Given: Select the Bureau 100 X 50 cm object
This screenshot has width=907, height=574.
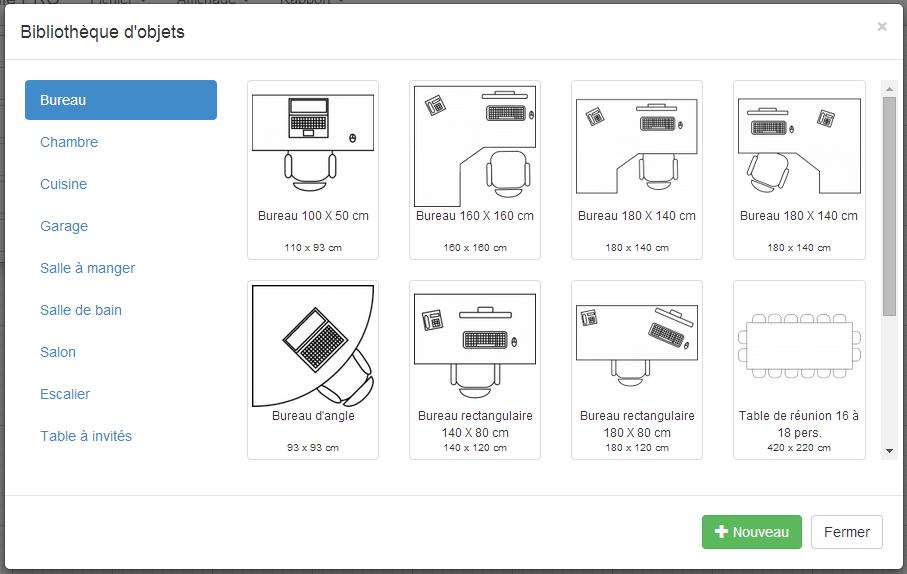Looking at the screenshot, I should (x=312, y=169).
